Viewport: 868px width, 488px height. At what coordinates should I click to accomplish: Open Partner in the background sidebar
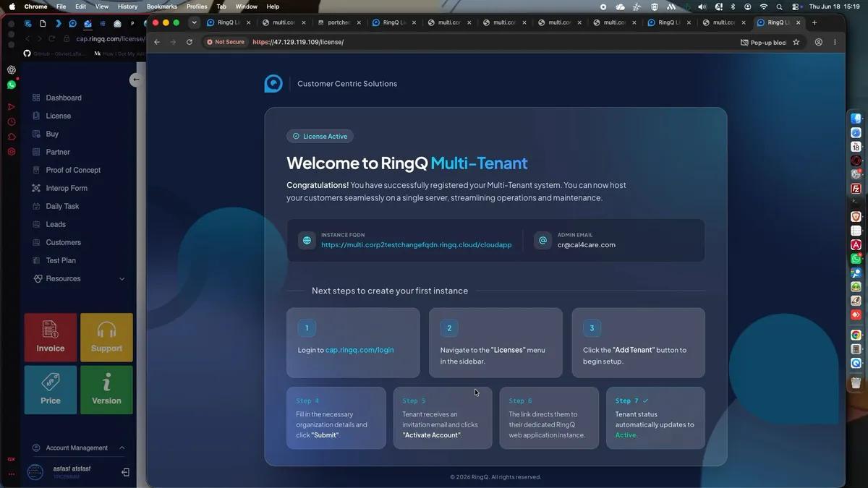point(51,152)
